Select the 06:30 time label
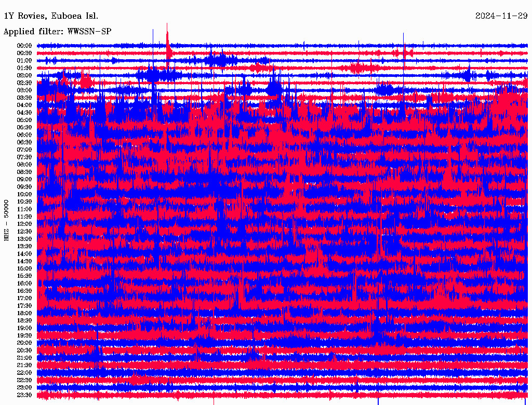This screenshot has height=405, width=532. point(24,142)
